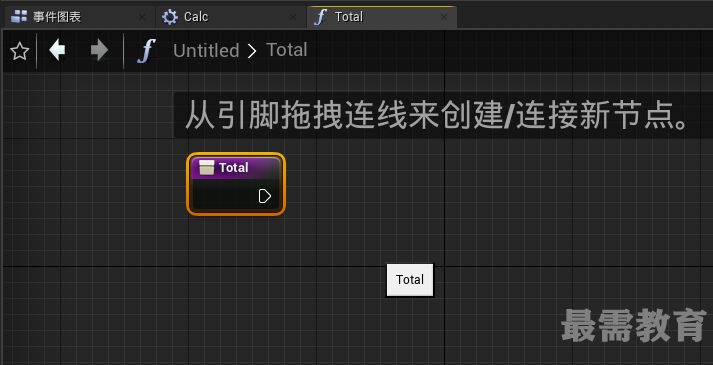This screenshot has height=365, width=713.
Task: Close the Total tab
Action: coord(444,17)
